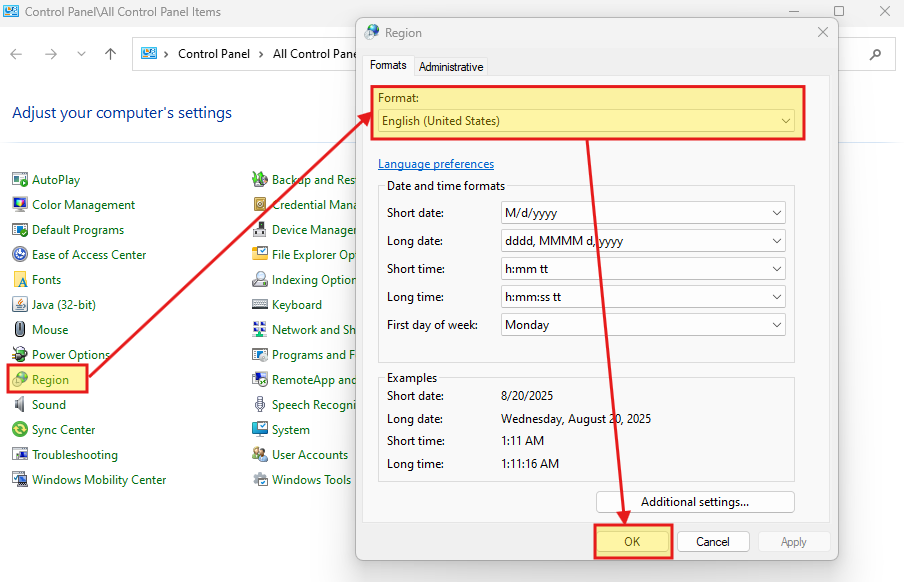904x582 pixels.
Task: Switch to the Administrative tab
Action: (x=451, y=67)
